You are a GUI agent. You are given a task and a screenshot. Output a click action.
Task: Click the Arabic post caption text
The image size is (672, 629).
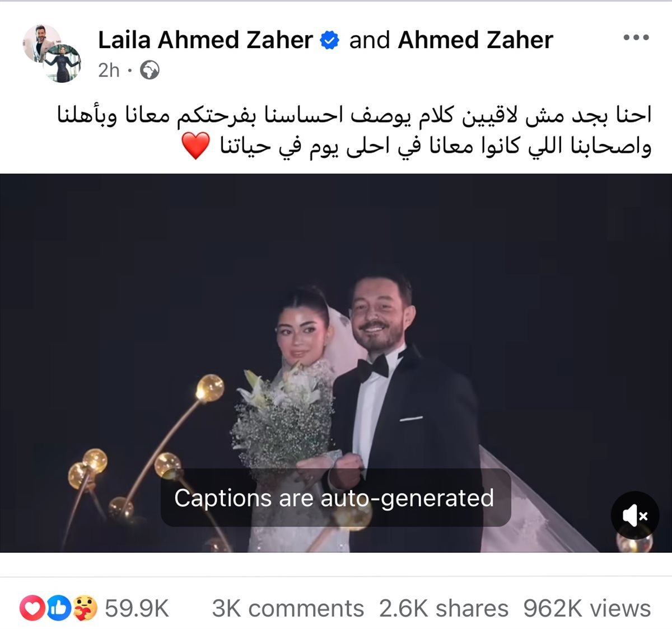(x=354, y=131)
